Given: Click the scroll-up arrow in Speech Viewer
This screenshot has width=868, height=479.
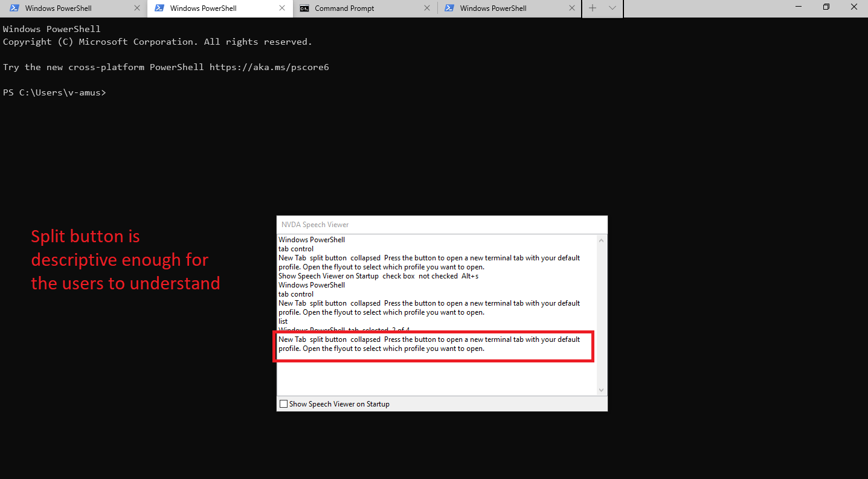Looking at the screenshot, I should 601,240.
